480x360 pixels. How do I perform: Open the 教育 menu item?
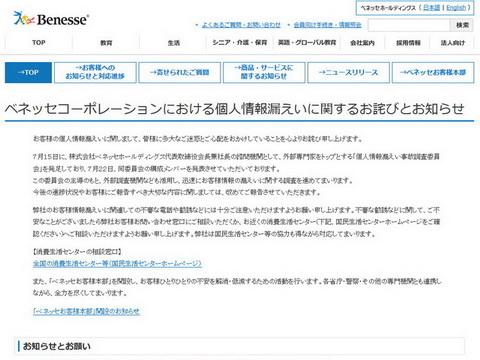click(106, 43)
